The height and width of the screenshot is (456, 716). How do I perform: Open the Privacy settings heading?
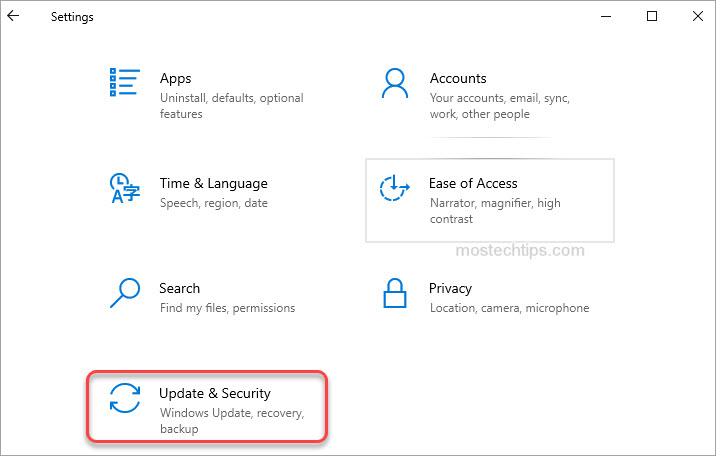click(450, 288)
